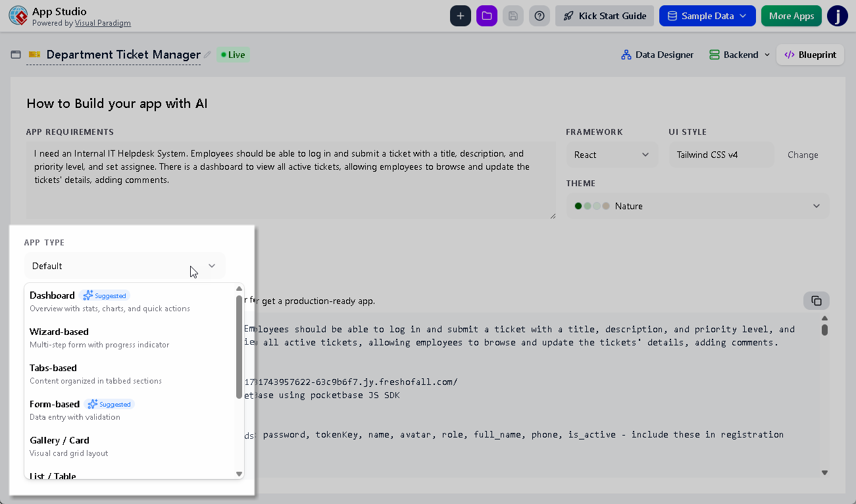856x504 pixels.
Task: Select Dashboard app type
Action: (130, 301)
